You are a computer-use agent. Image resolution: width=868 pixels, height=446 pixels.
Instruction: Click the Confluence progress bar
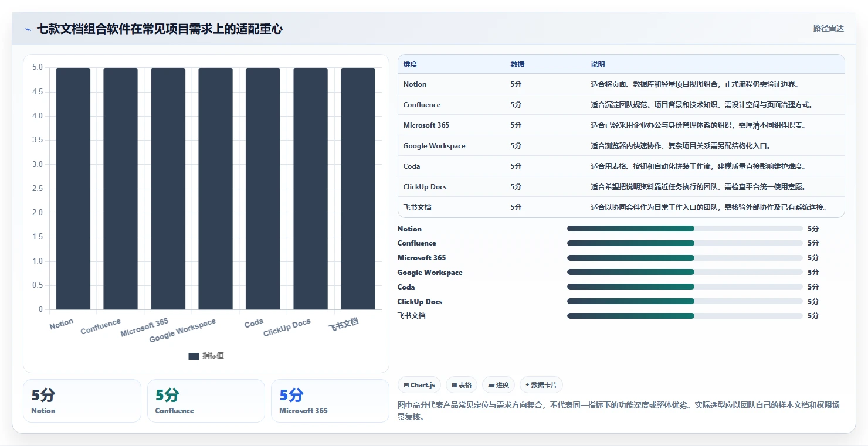(684, 243)
